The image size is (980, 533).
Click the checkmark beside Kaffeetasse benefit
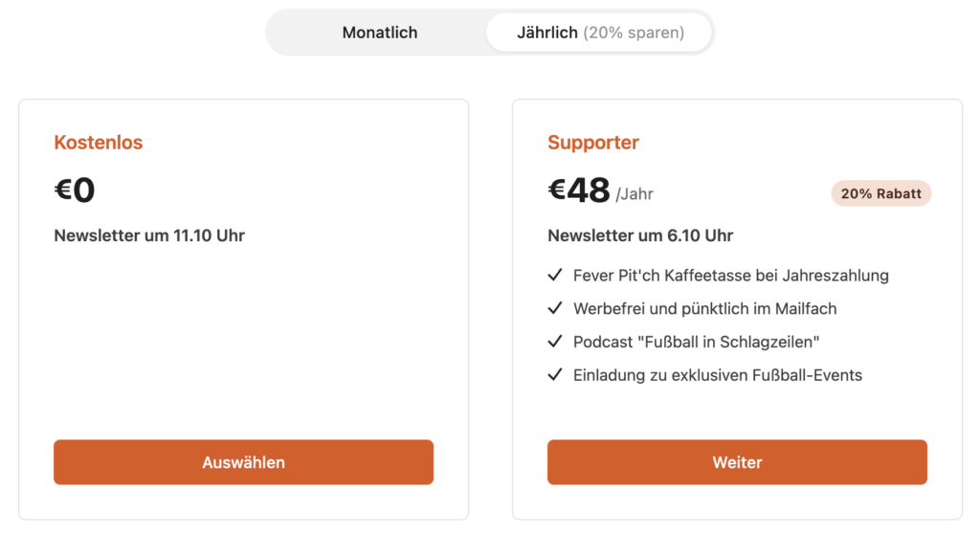(554, 276)
